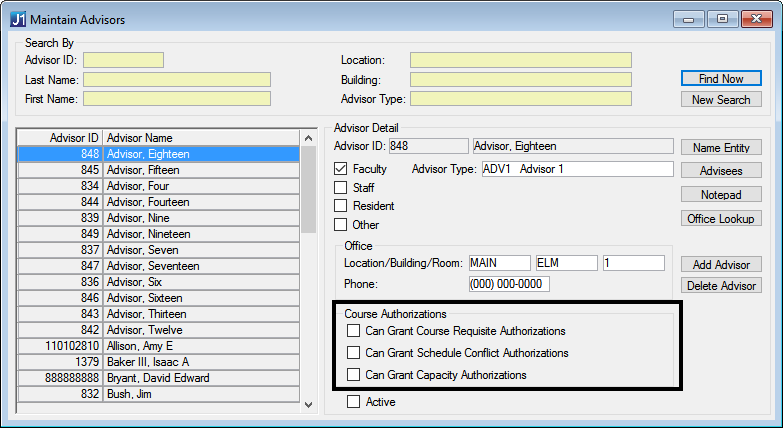This screenshot has height=428, width=783.
Task: Click the Delete Advisor button
Action: point(720,286)
